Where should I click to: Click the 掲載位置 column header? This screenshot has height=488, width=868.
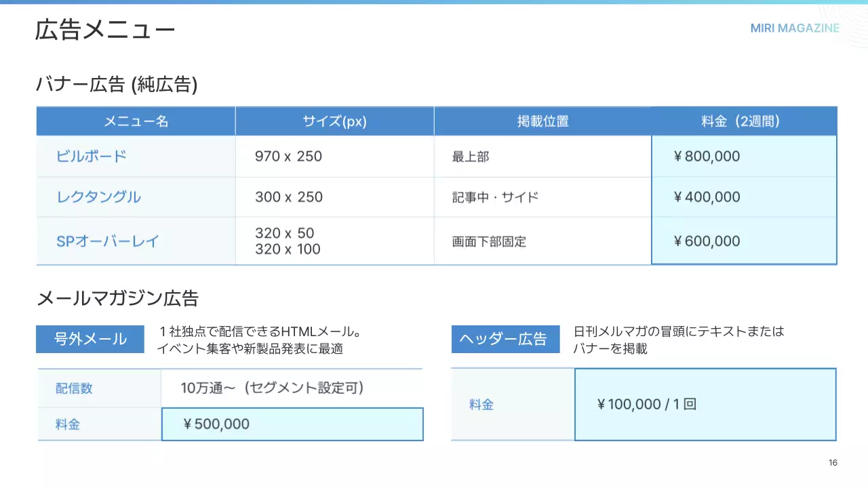coord(542,121)
